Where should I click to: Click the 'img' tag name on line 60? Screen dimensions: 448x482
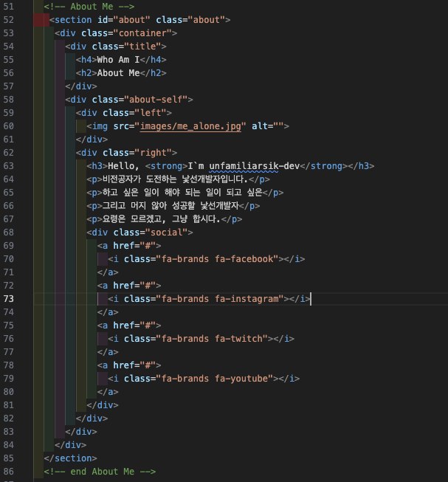pos(100,126)
